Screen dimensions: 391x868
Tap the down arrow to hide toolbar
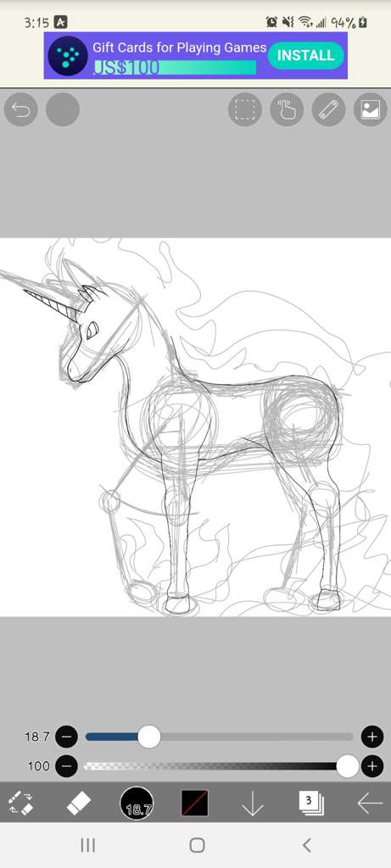253,804
